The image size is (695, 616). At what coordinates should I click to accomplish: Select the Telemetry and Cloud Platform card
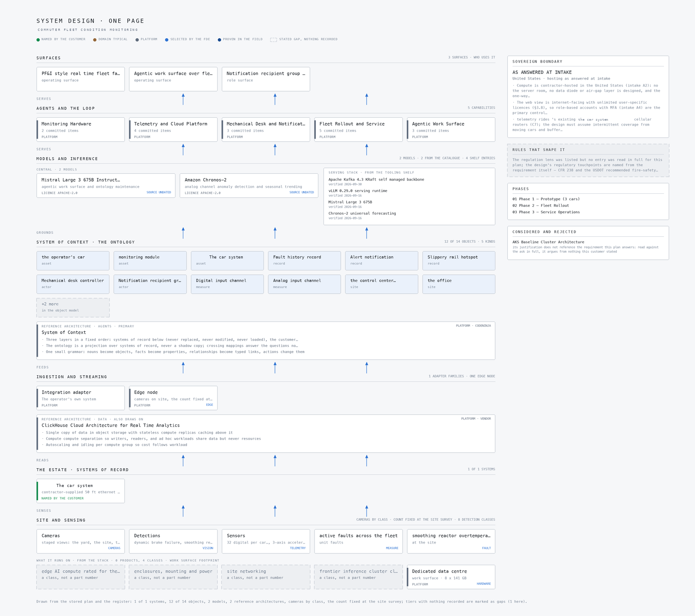[173, 129]
